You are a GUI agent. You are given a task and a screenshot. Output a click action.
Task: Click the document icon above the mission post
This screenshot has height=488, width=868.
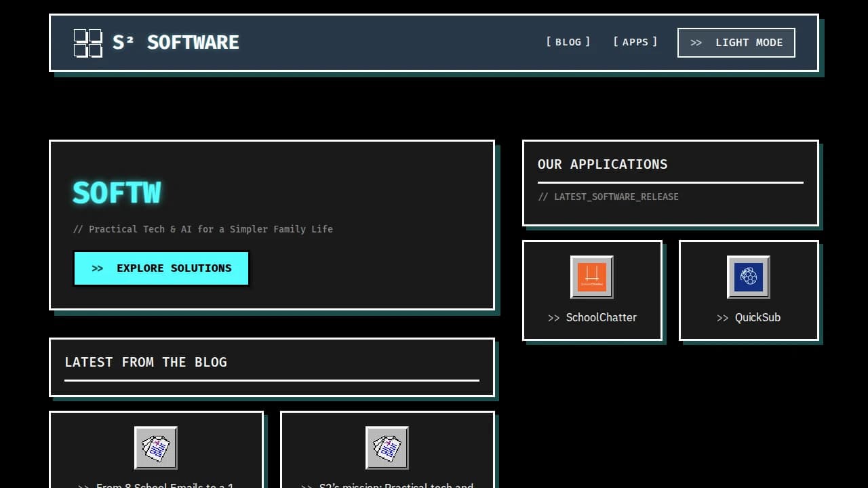(387, 447)
